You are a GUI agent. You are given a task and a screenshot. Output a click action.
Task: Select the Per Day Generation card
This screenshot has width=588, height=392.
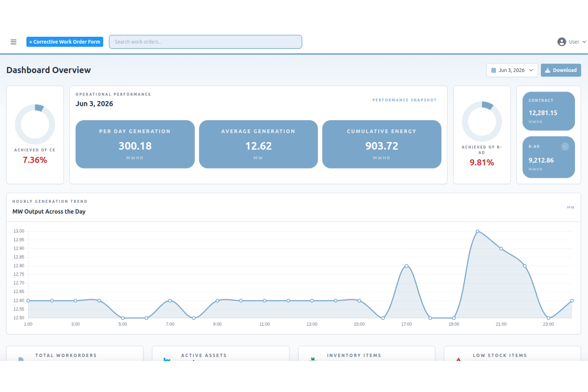pos(135,144)
